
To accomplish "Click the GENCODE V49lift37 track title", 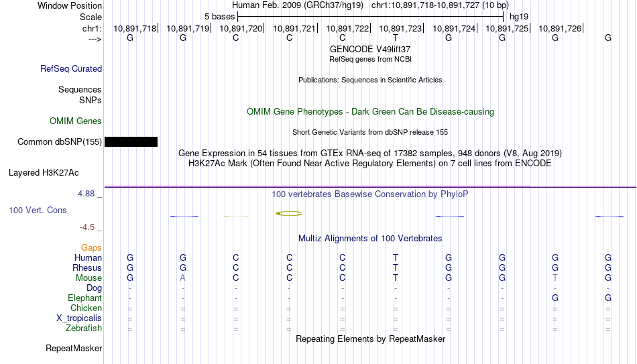I will tap(370, 49).
